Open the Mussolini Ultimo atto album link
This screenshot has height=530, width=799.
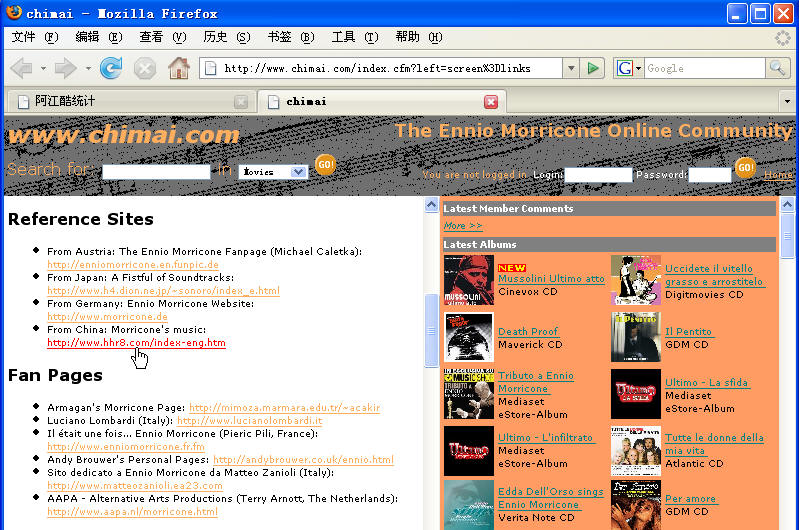pyautogui.click(x=551, y=279)
